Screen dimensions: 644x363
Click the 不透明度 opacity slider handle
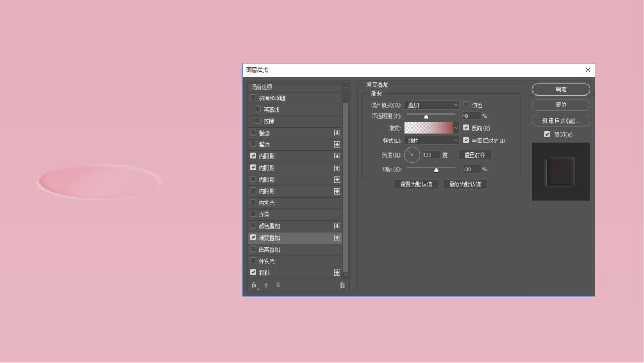426,117
